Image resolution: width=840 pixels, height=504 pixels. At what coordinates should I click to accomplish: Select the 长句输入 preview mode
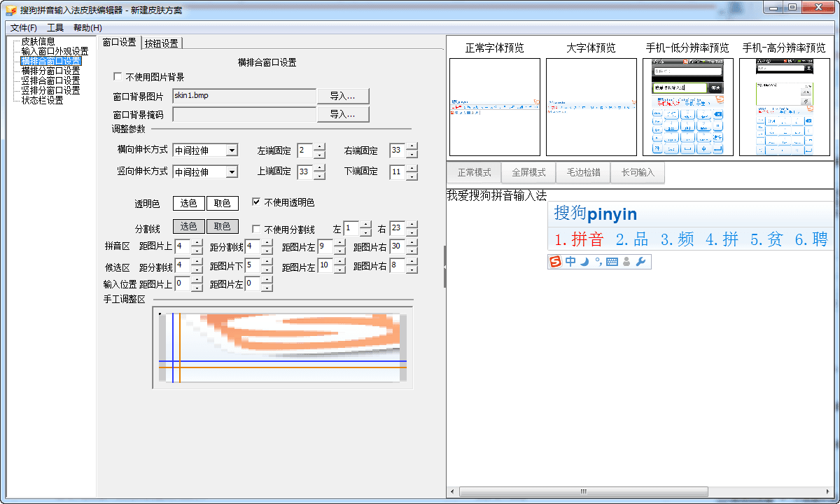coord(638,173)
